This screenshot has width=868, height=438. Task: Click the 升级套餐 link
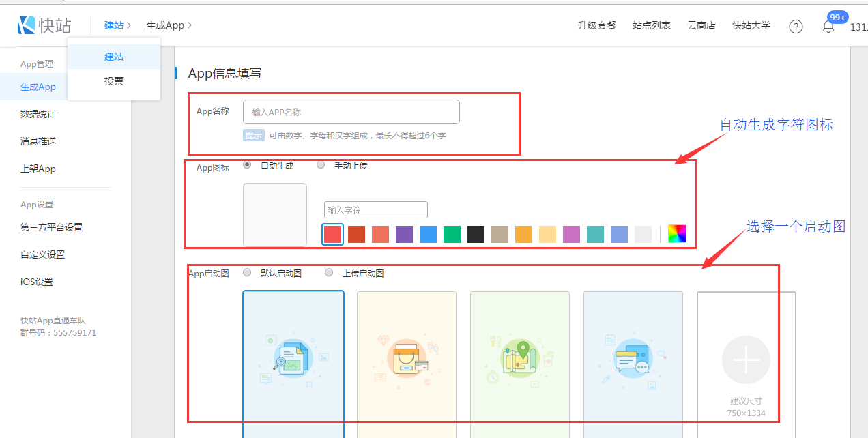[x=596, y=25]
